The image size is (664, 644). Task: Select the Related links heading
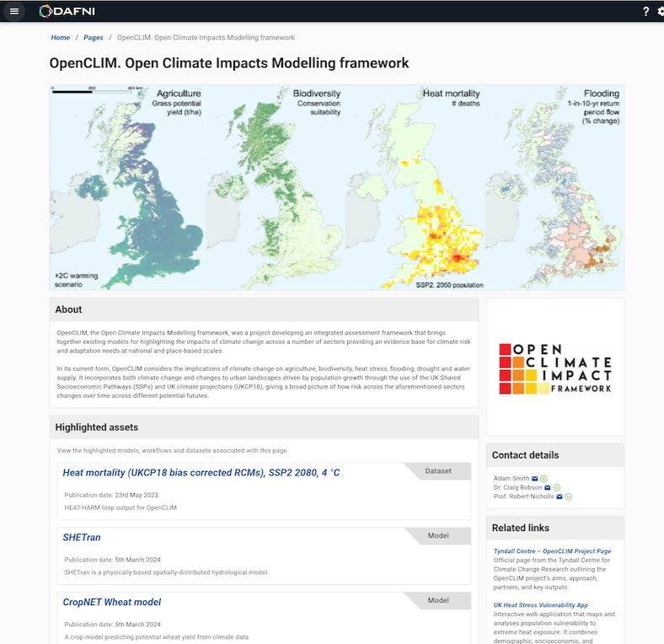click(521, 529)
